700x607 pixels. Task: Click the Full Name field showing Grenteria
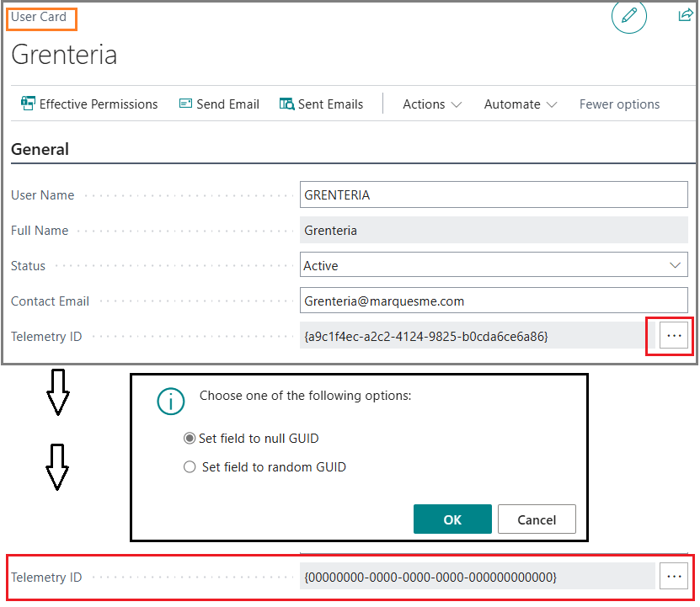[x=494, y=230]
